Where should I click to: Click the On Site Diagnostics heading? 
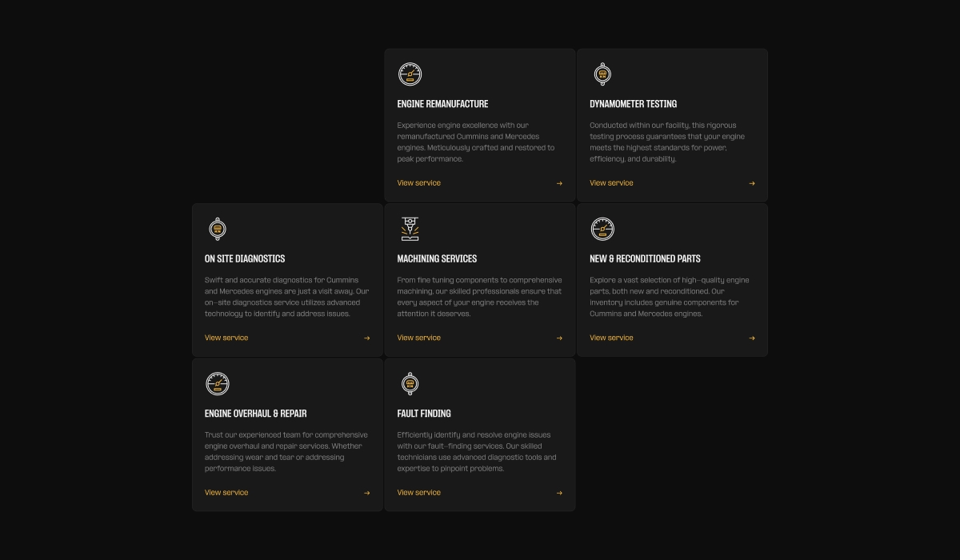(x=245, y=259)
